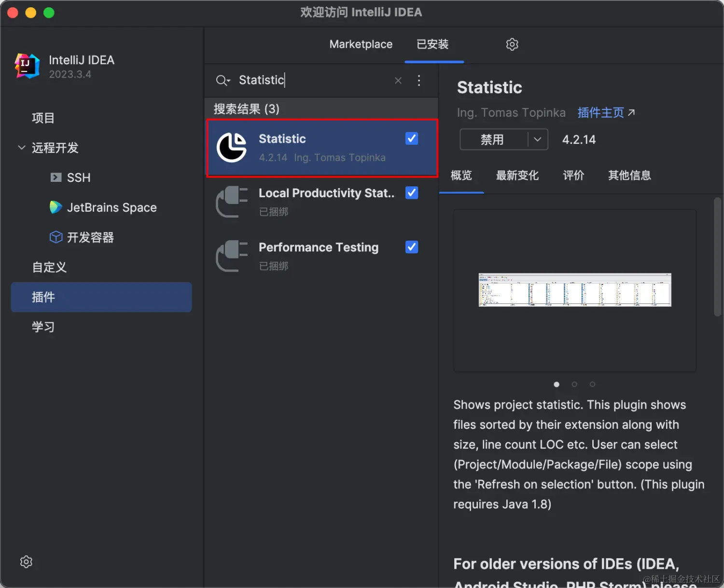724x588 pixels.
Task: Open the 最新变化 tab
Action: [x=517, y=176]
